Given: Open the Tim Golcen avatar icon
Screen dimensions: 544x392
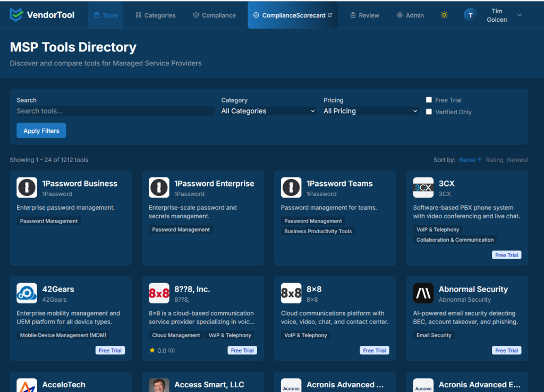Looking at the screenshot, I should click(470, 15).
